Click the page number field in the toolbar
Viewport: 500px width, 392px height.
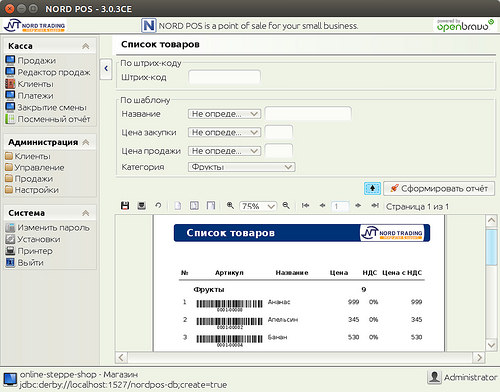tap(340, 206)
